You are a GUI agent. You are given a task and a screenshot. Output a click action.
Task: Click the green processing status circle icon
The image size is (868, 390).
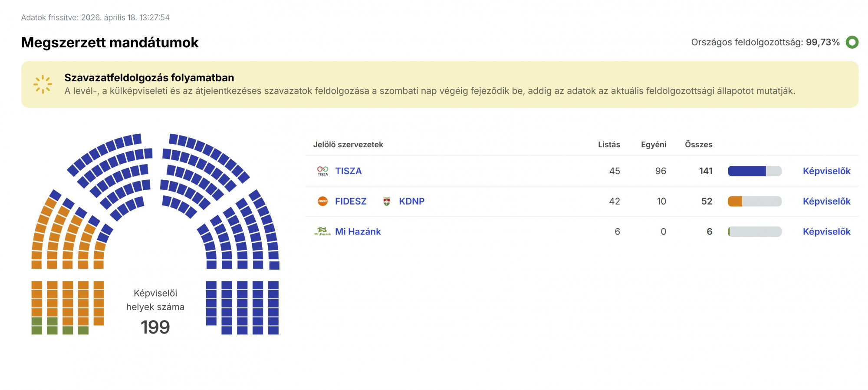[852, 42]
